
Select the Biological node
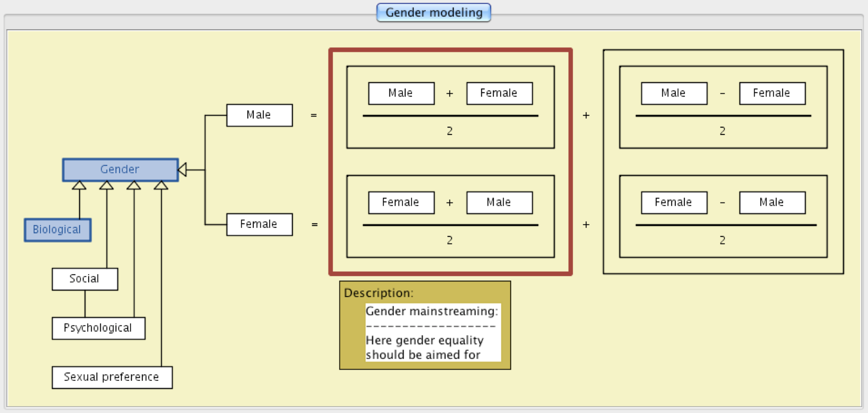[x=57, y=230]
